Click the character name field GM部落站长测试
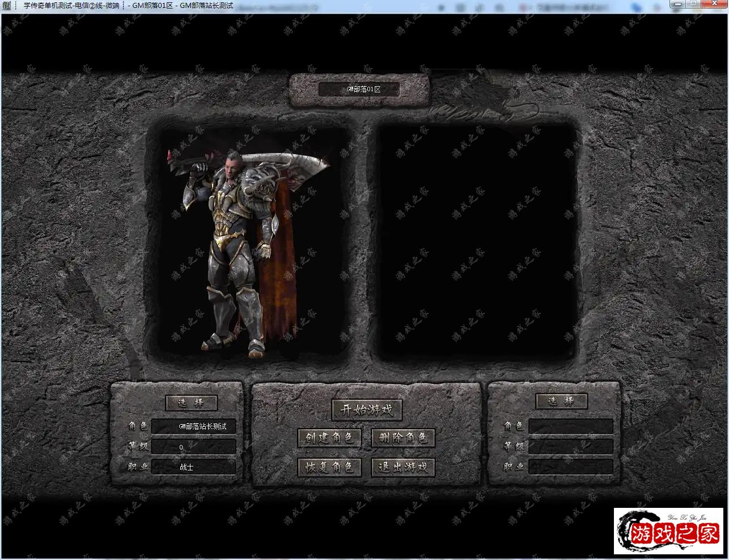The height and width of the screenshot is (560, 729). point(194,426)
